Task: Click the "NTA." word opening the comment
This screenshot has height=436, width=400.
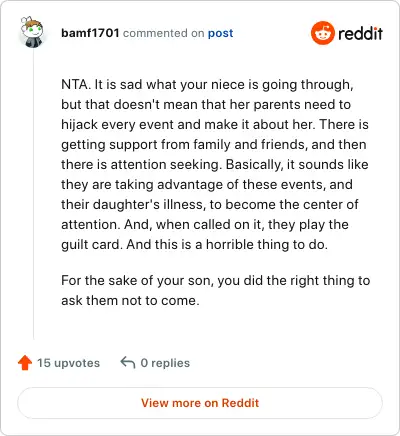Action: (x=76, y=84)
